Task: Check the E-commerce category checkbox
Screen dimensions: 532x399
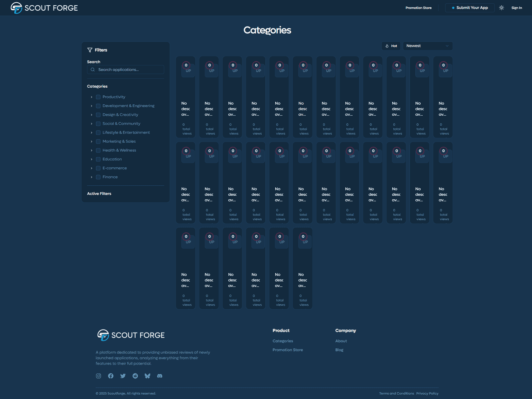Action: click(x=98, y=168)
